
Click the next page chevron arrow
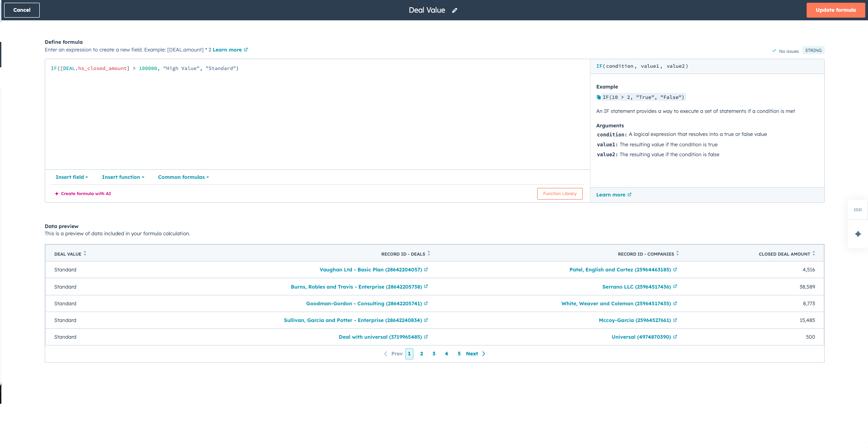click(483, 354)
